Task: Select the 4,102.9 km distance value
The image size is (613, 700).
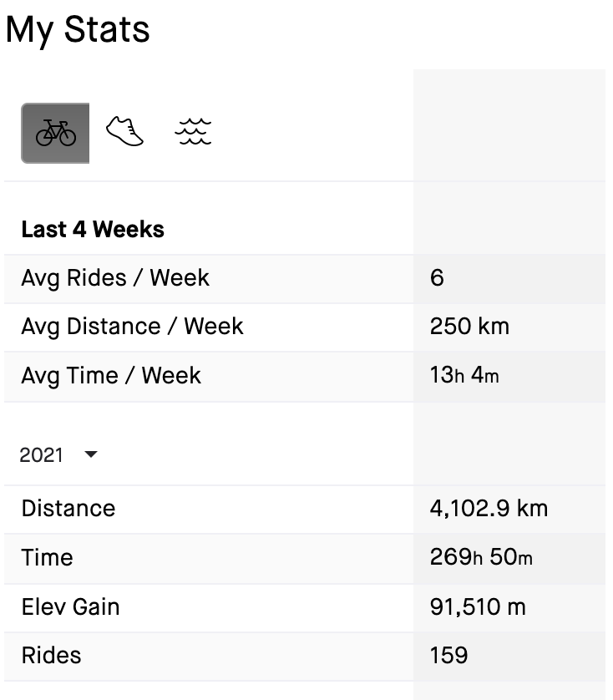Action: click(489, 509)
